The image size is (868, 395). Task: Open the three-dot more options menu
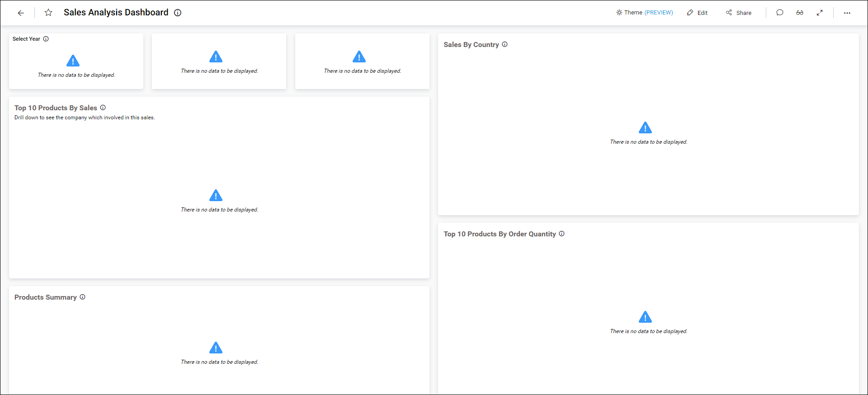[847, 13]
